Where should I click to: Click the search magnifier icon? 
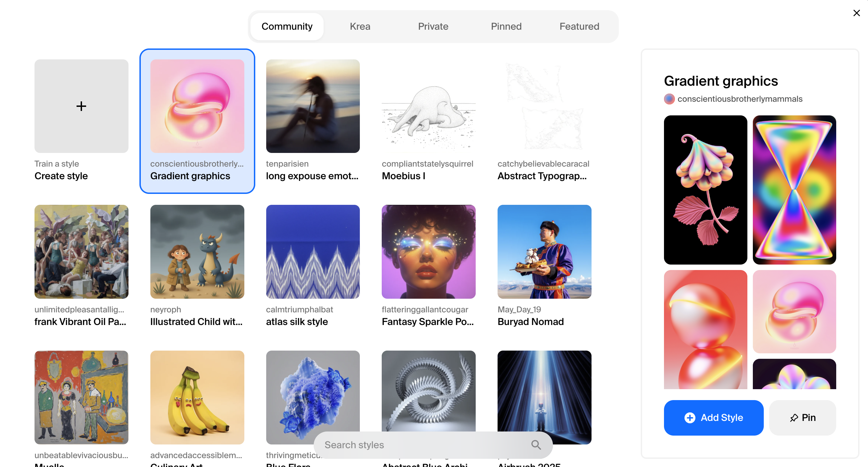(x=536, y=445)
